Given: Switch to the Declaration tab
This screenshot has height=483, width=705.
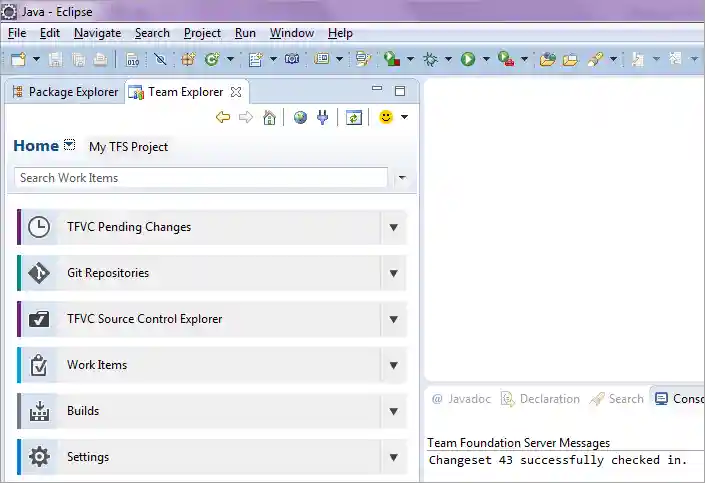Looking at the screenshot, I should [540, 399].
